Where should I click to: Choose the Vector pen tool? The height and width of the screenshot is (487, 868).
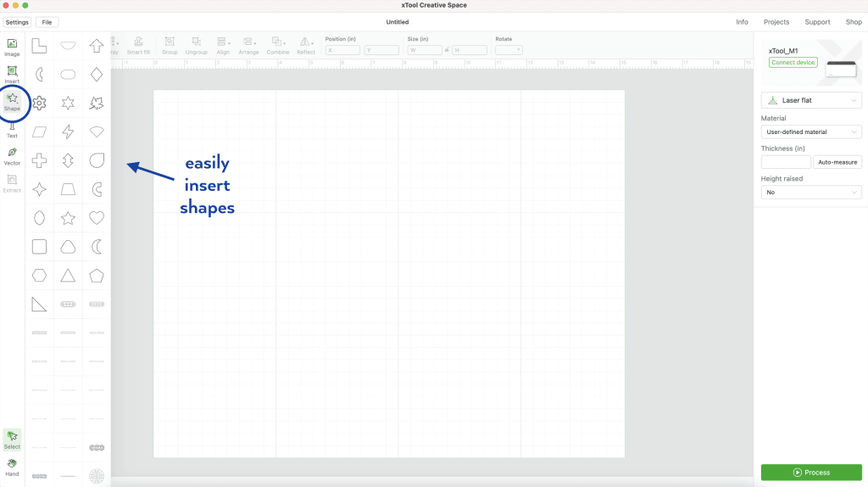pos(12,156)
